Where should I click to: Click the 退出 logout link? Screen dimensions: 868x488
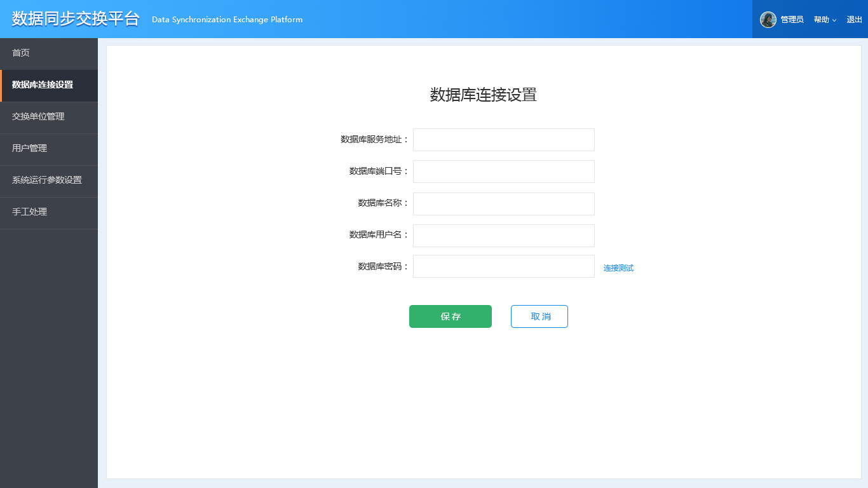[x=854, y=20]
